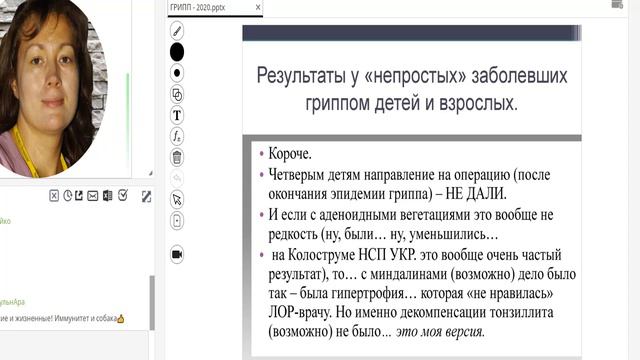640x360 pixels.
Task: Switch to ГРИПП - 2020.pptx tab
Action: (198, 7)
